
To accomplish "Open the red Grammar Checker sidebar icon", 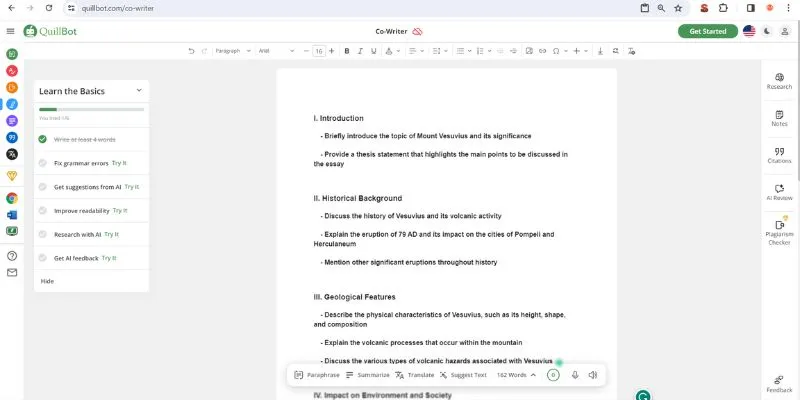I will pos(12,71).
